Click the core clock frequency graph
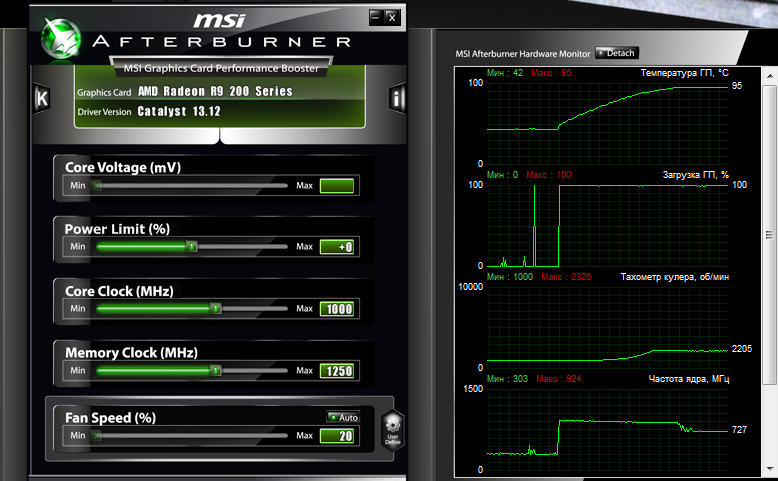The width and height of the screenshot is (778, 481). point(608,429)
